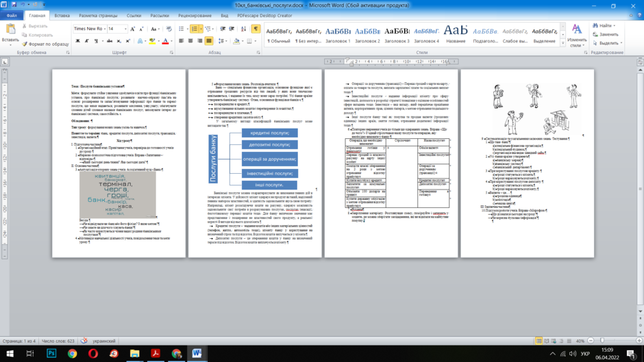
Task: Toggle show paragraph marks button
Action: click(256, 29)
